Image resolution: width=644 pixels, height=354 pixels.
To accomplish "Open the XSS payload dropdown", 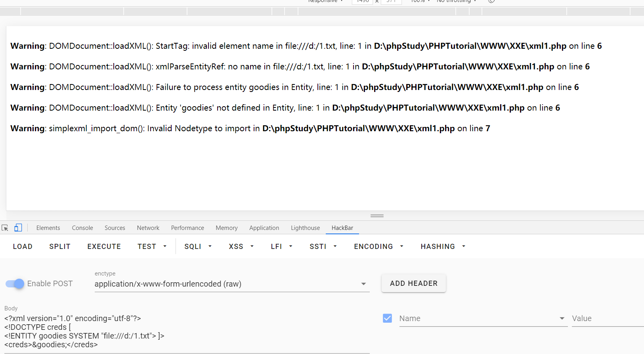I will coord(241,247).
